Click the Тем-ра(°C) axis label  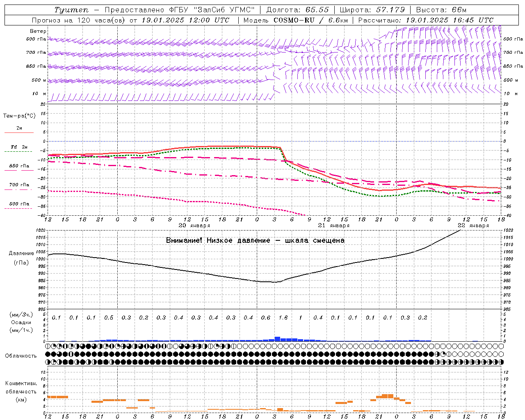[x=19, y=116]
